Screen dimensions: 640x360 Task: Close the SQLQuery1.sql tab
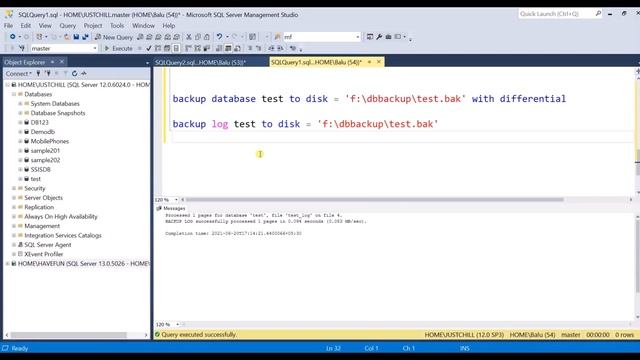pos(379,62)
